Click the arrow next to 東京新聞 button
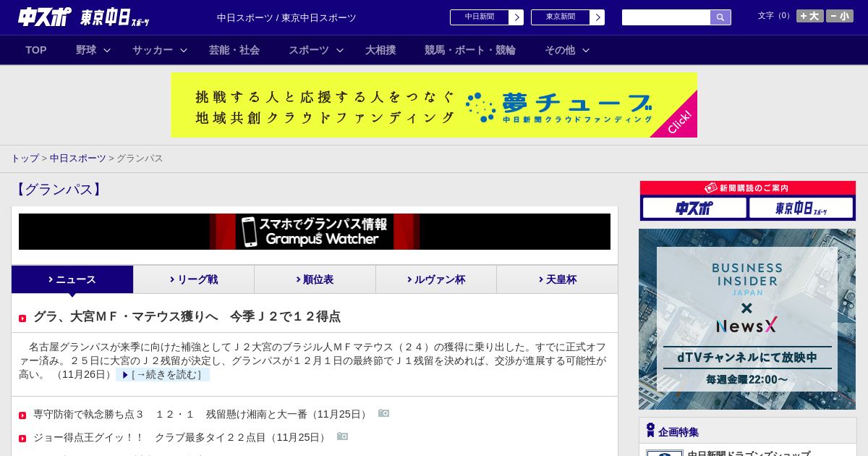 click(597, 17)
